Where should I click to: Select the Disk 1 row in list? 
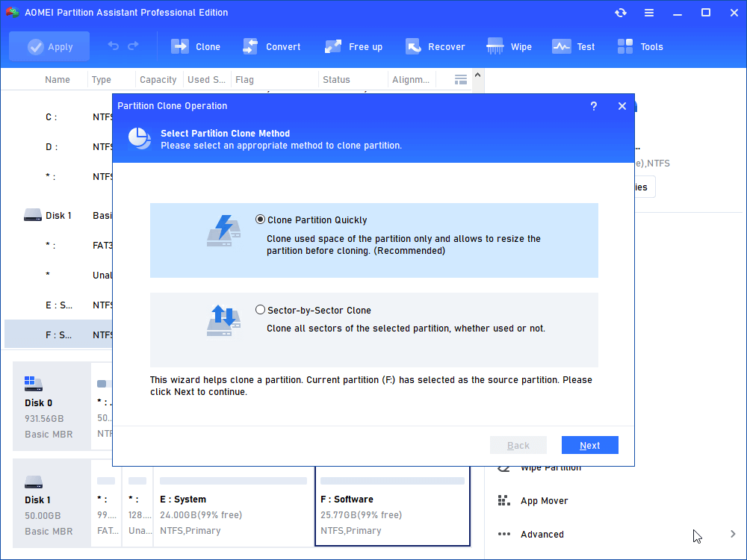(x=58, y=215)
